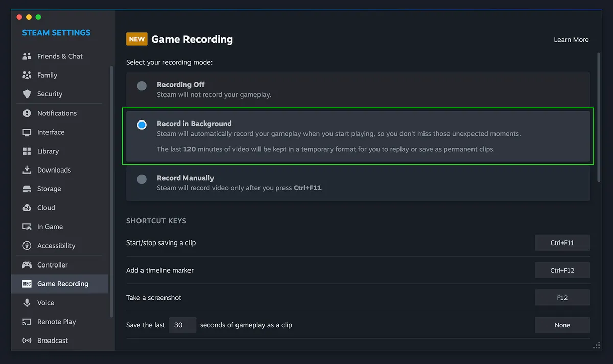Minimize the Steam Settings window
Screen dimensions: 613x364
tap(29, 17)
